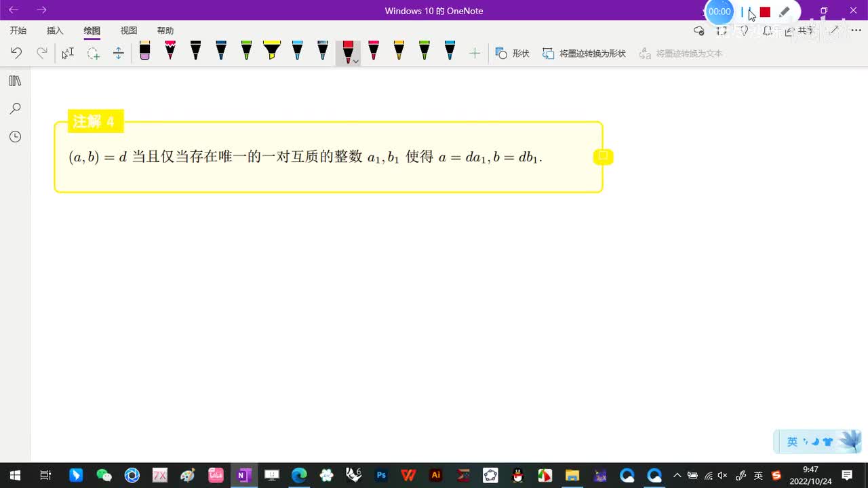Go to the 帮助 tab

tap(165, 30)
